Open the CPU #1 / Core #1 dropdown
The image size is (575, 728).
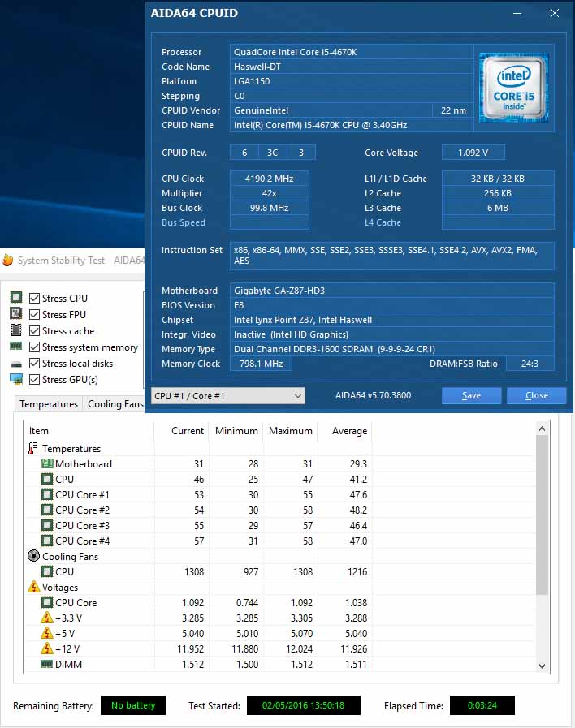[x=228, y=395]
